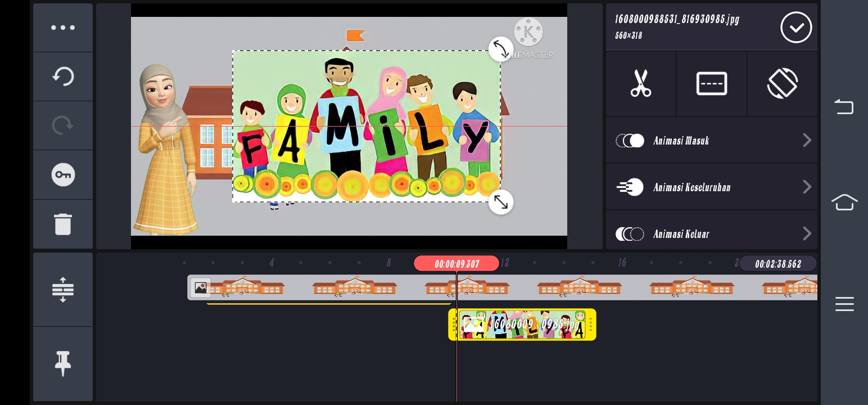
Task: Expand the Animasi Keluar chevron arrow
Action: coord(807,233)
